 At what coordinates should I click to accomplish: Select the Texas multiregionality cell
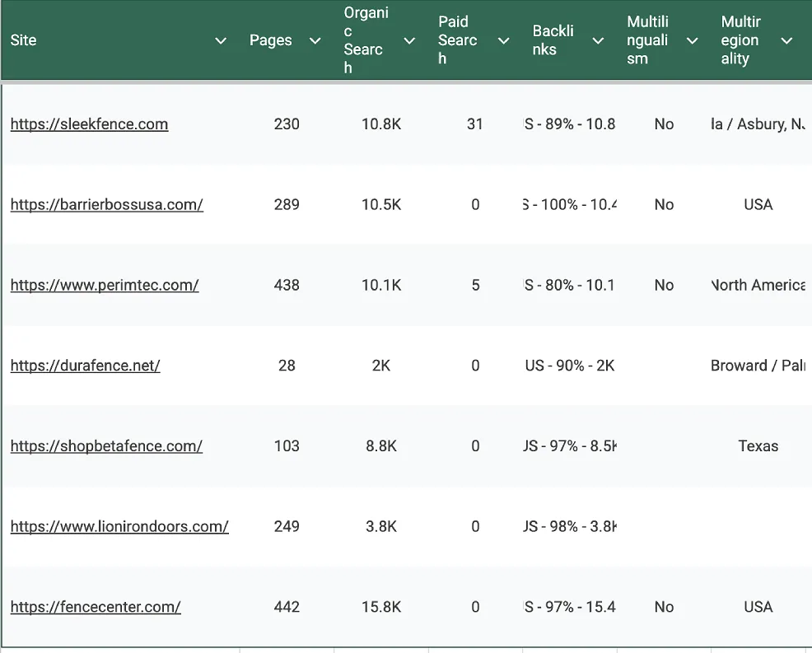[x=758, y=446]
